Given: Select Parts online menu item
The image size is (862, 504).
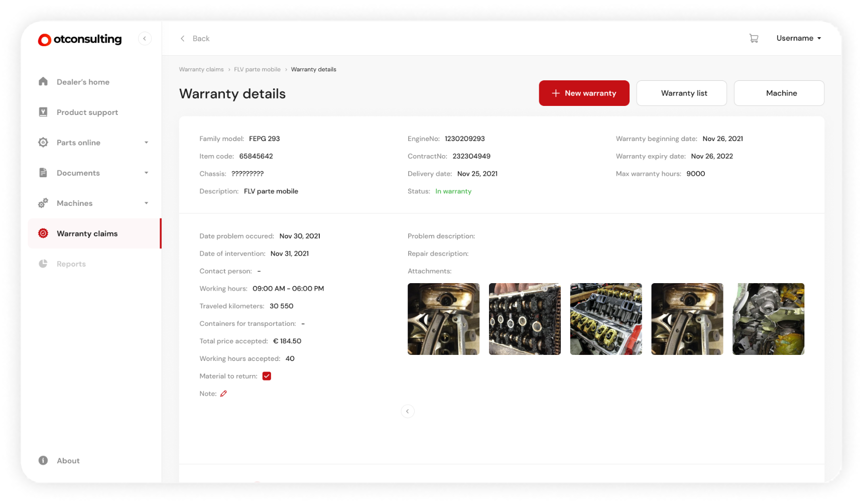Looking at the screenshot, I should click(x=94, y=143).
